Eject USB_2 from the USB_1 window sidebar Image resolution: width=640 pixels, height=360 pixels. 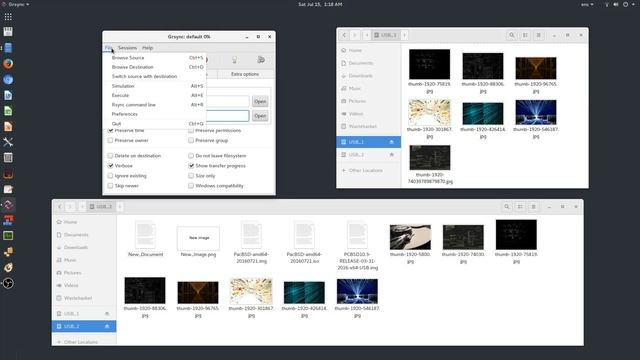point(391,155)
